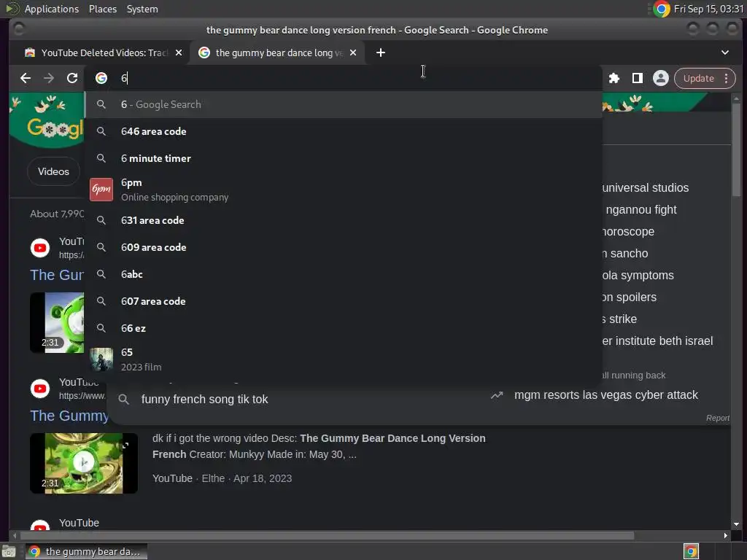
Task: Click the horizontal scrollbar thumb
Action: pyautogui.click(x=326, y=536)
